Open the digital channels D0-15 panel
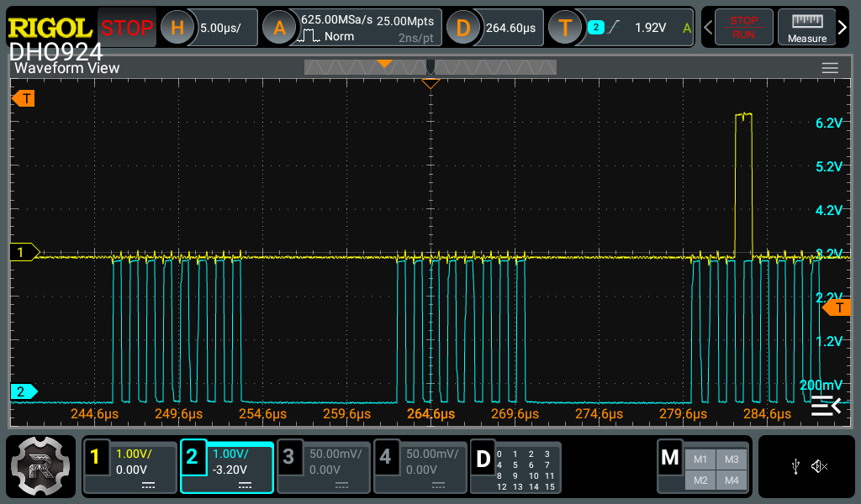 (515, 466)
